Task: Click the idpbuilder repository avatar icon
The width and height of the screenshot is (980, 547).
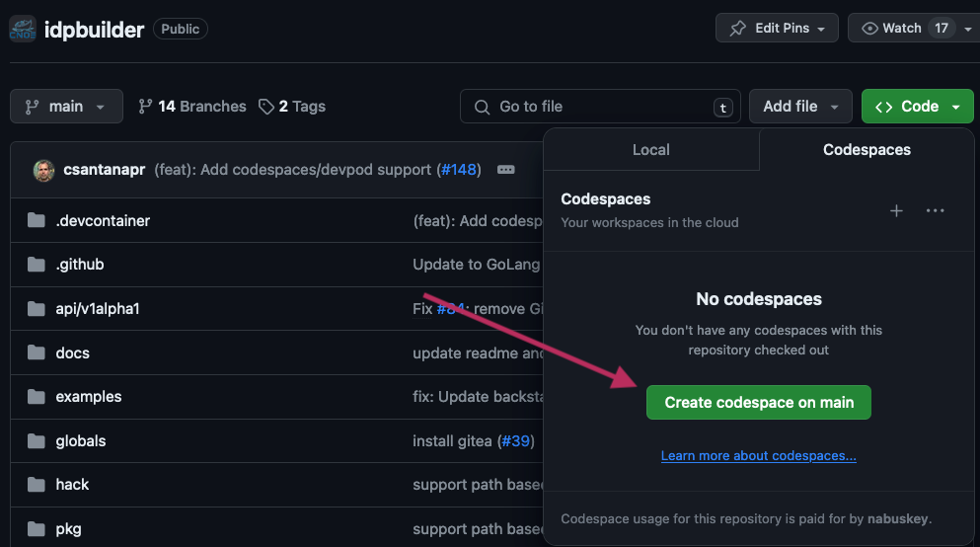Action: tap(23, 29)
